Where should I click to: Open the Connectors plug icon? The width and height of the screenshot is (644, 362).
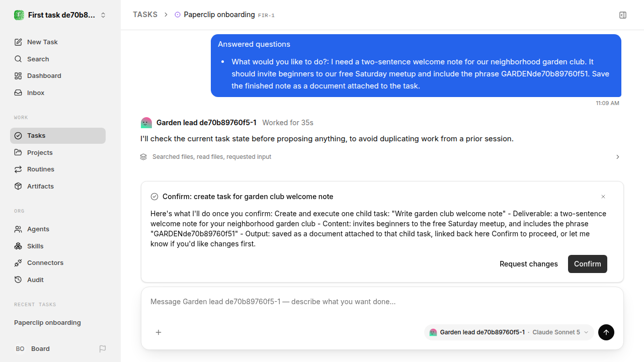click(18, 263)
